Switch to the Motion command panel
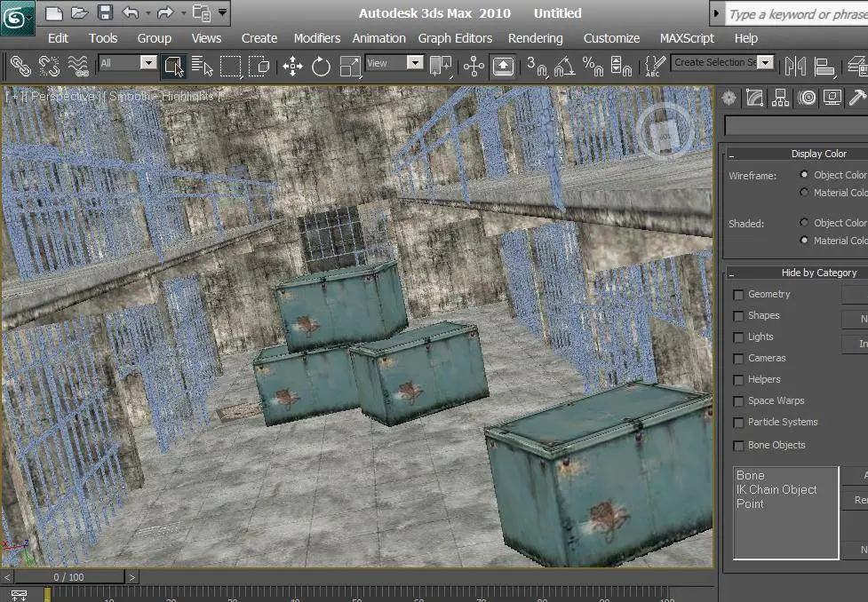This screenshot has height=602, width=868. [x=807, y=98]
